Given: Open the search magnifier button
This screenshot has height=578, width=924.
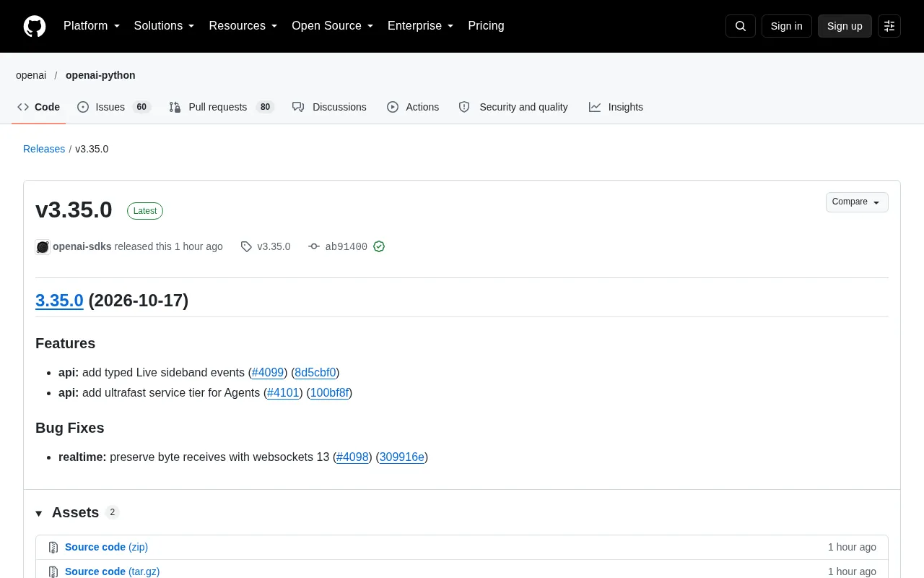Looking at the screenshot, I should coord(741,26).
